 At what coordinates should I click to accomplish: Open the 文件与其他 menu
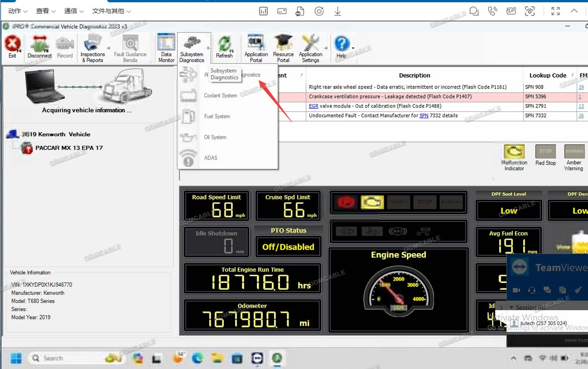pos(111,11)
